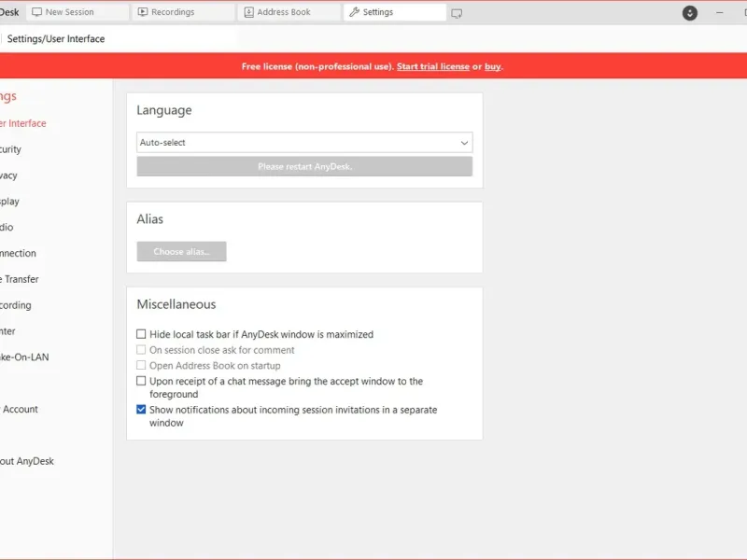747x560 pixels.
Task: Switch to the Recordings tab
Action: coord(182,12)
